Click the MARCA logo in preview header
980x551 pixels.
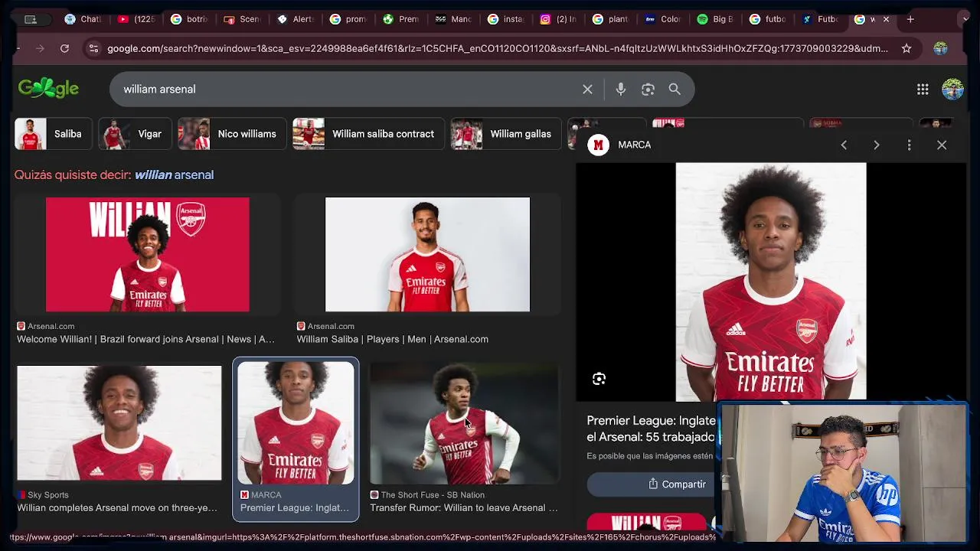coord(598,145)
